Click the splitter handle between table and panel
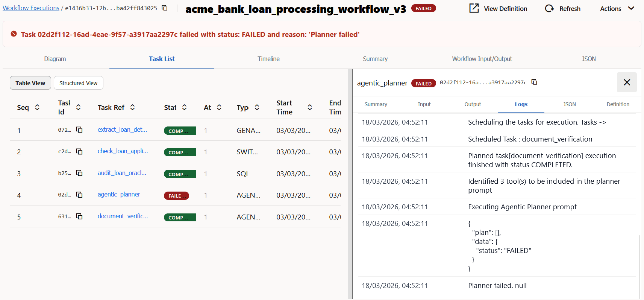 coord(350,184)
